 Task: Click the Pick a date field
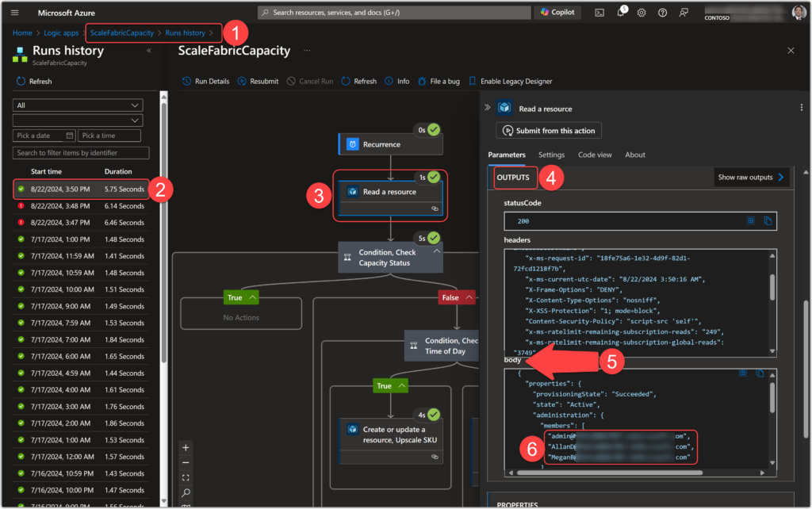pos(44,135)
